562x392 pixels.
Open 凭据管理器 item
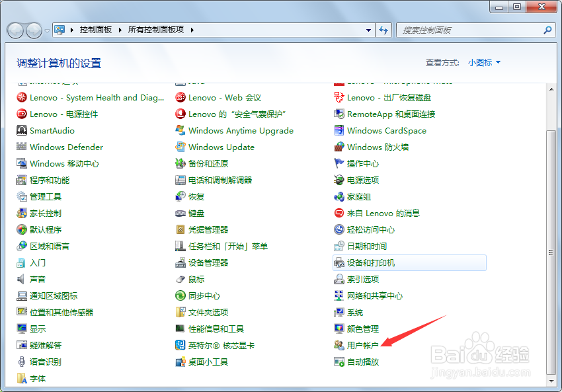(x=202, y=229)
